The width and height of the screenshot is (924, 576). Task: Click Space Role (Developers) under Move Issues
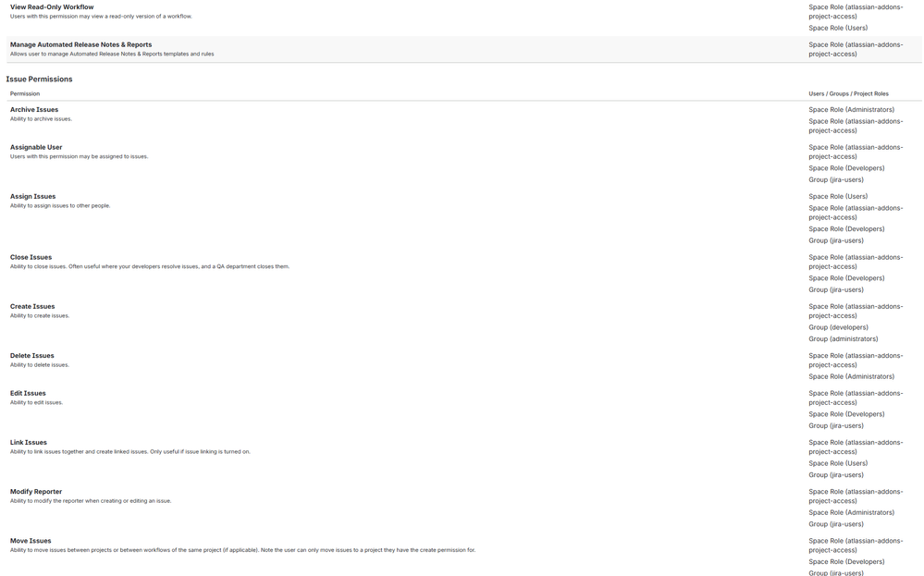pyautogui.click(x=846, y=560)
